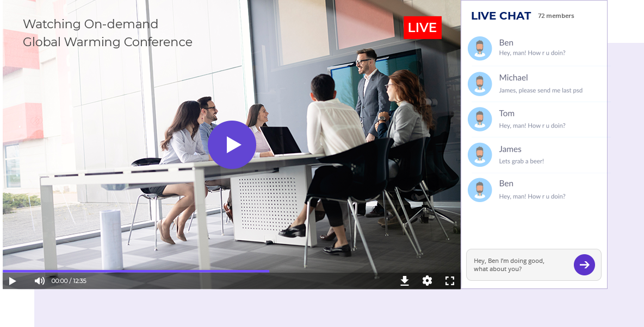
Task: Select James's message about grabbing a beer
Action: tap(522, 161)
